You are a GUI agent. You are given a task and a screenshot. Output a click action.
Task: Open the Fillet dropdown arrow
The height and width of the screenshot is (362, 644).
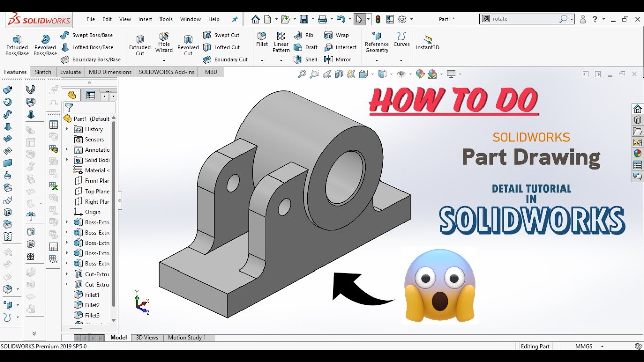262,61
